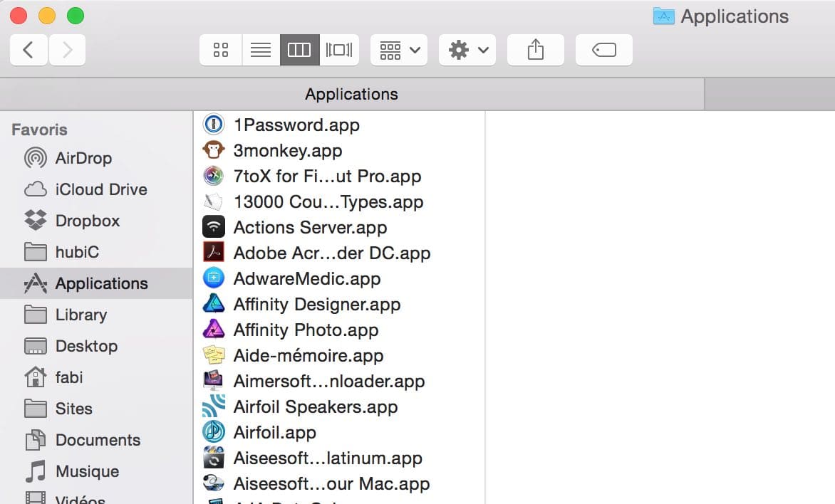This screenshot has height=504, width=835.
Task: Click the Aiseesoft…latinum app icon
Action: click(x=214, y=456)
